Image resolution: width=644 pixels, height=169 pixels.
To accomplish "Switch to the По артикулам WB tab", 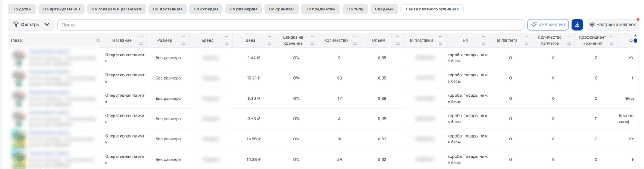I will pyautogui.click(x=61, y=9).
